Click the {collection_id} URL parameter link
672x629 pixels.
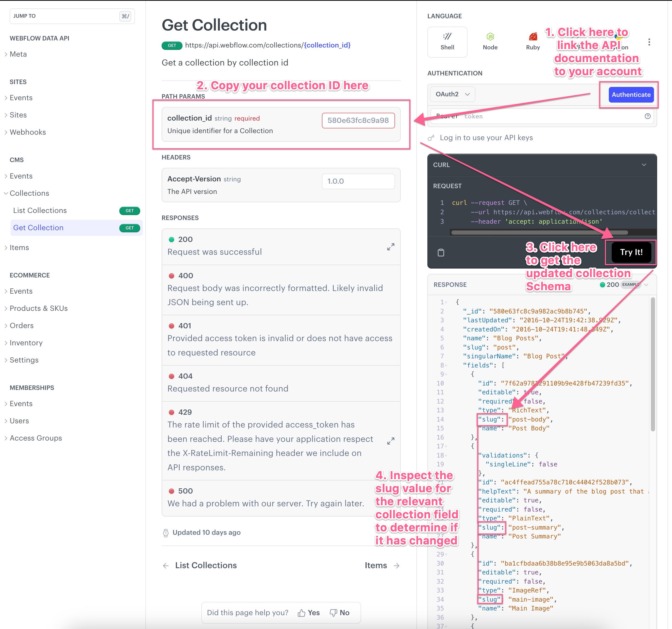[x=327, y=45]
